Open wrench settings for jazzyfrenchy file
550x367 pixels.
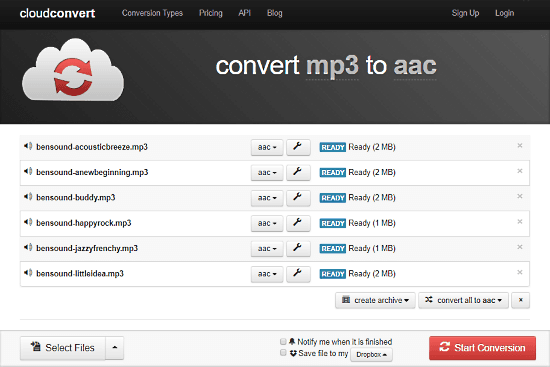298,249
